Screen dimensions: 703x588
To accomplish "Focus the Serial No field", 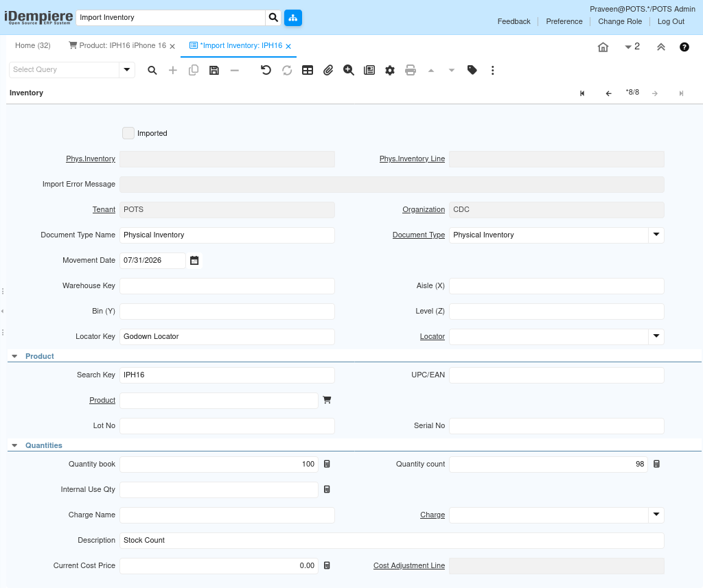I will (x=556, y=426).
